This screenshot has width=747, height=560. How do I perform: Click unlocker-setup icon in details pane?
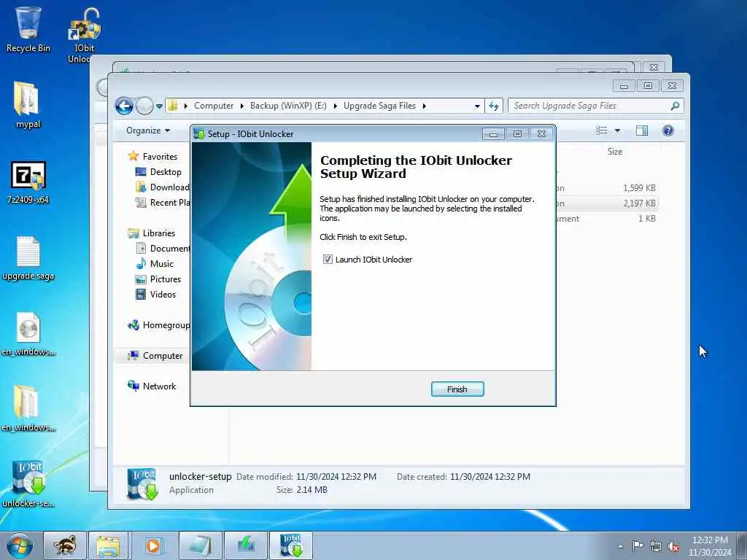coord(142,484)
